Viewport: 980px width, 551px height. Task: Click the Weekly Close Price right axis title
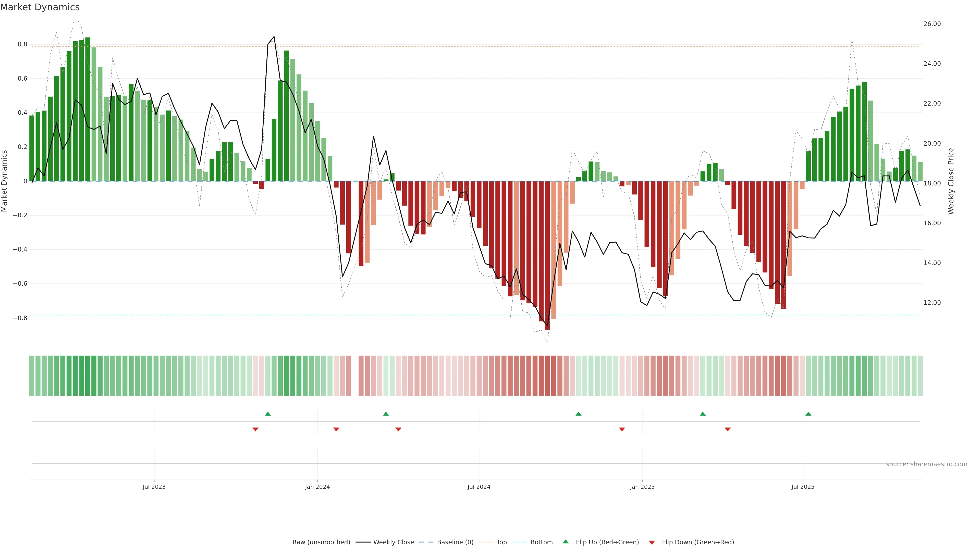pos(951,181)
